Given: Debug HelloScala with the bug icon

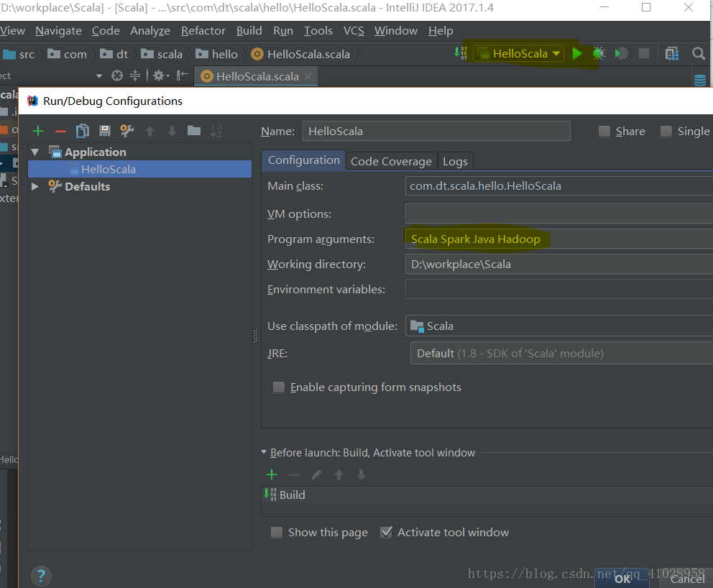Looking at the screenshot, I should point(599,54).
